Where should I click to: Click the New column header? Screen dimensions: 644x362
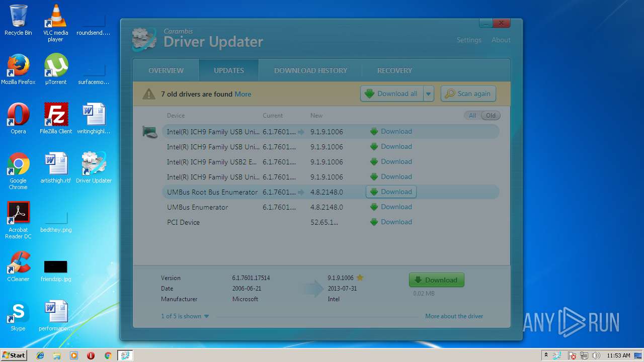[316, 116]
